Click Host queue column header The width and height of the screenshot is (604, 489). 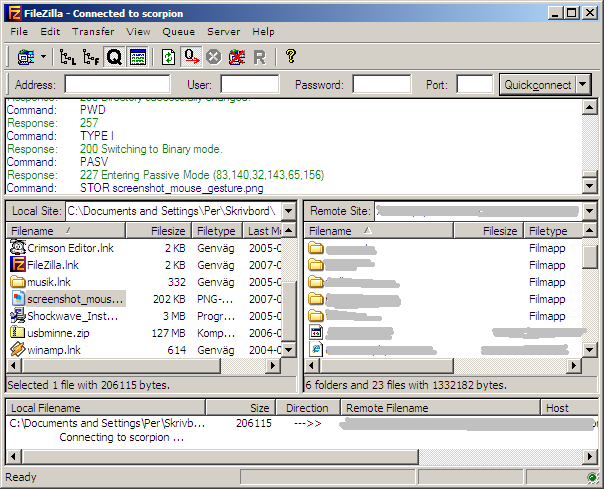coord(570,408)
